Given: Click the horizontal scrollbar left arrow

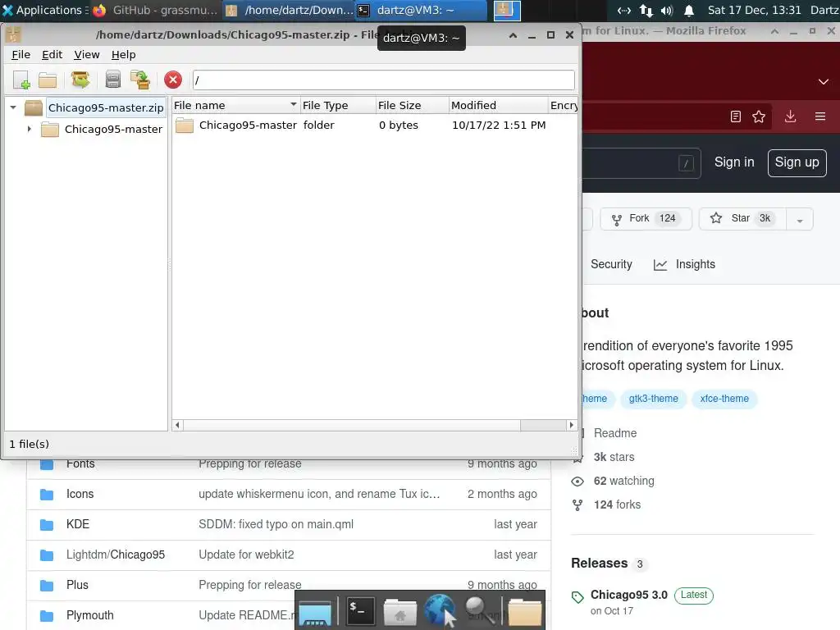Looking at the screenshot, I should tap(178, 425).
